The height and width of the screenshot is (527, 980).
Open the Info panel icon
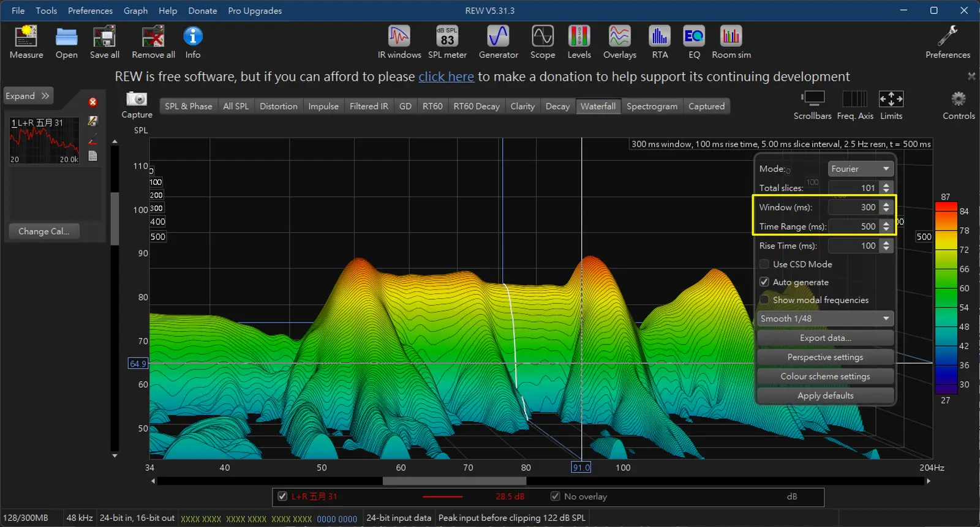pos(193,37)
